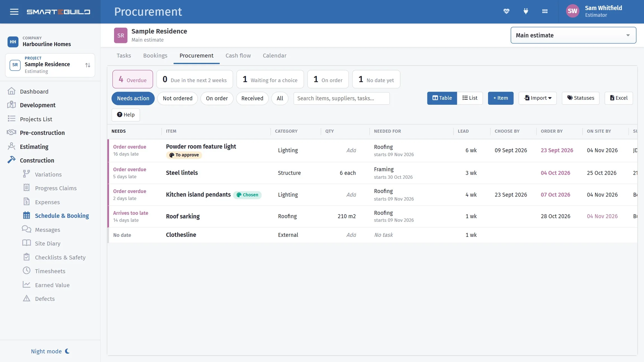Click the Variations branch icon
The image size is (644, 362).
coord(27,174)
